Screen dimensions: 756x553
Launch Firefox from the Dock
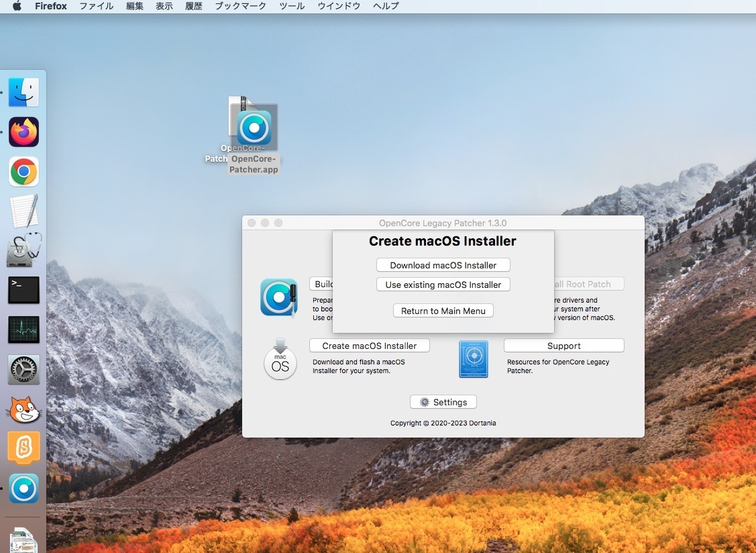point(23,132)
